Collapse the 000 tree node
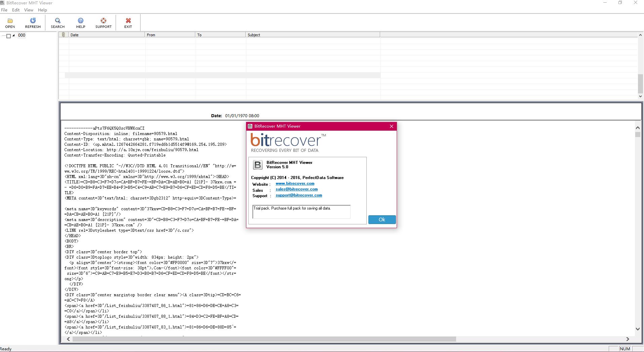The width and height of the screenshot is (644, 352). point(13,35)
